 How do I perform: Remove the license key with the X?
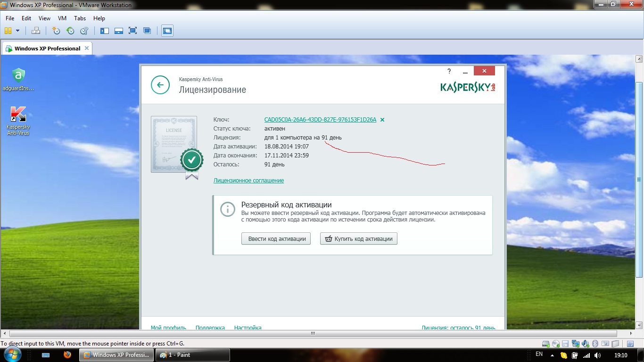tap(382, 120)
